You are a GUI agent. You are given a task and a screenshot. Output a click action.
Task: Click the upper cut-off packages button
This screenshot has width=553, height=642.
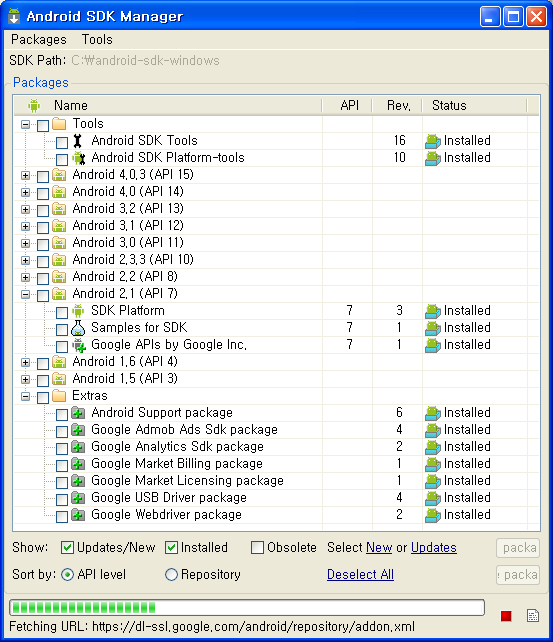pyautogui.click(x=518, y=548)
